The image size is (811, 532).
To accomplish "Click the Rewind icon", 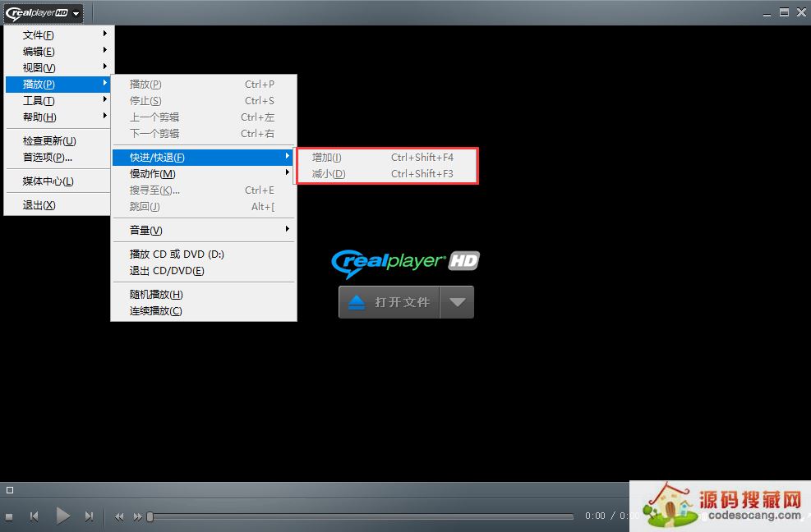I will tap(118, 516).
